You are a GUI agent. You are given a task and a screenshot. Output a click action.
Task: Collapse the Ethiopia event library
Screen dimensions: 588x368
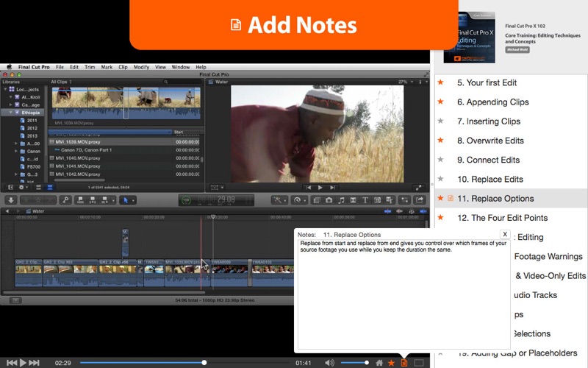coord(10,113)
